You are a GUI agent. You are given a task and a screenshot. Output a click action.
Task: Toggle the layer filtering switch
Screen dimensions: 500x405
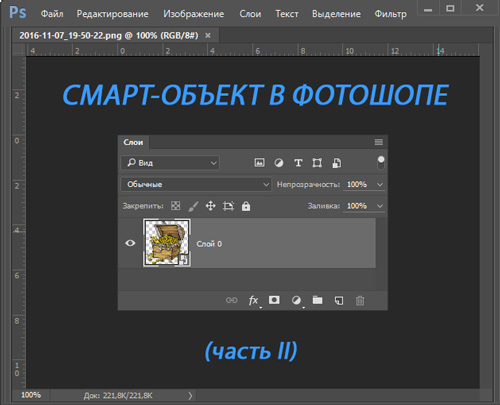pyautogui.click(x=381, y=163)
